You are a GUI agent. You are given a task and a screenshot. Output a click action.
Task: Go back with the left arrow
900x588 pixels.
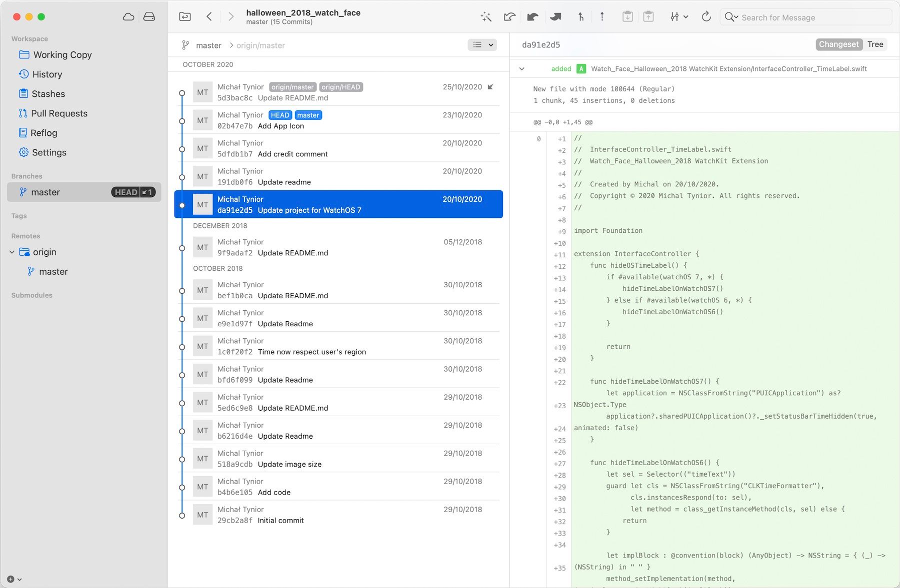(x=209, y=17)
